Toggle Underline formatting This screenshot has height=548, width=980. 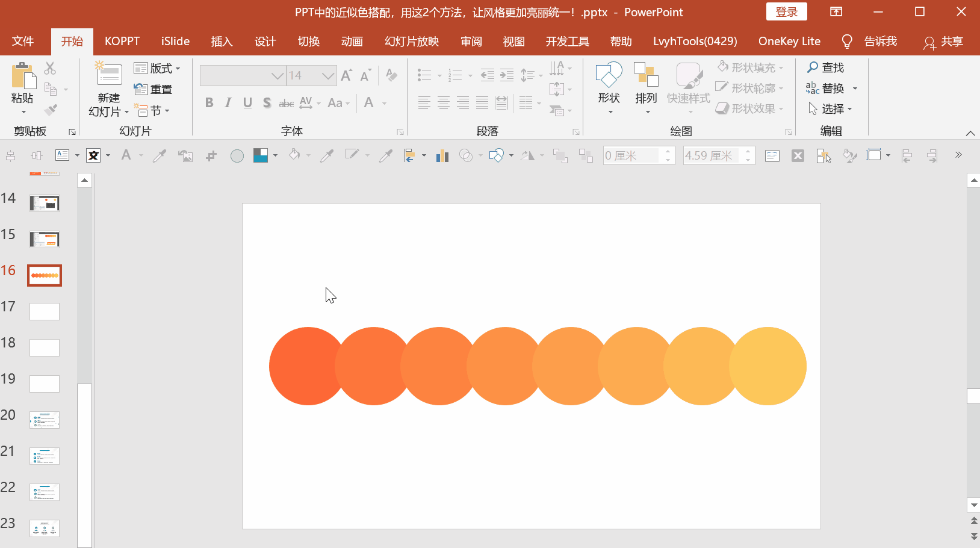coord(247,103)
